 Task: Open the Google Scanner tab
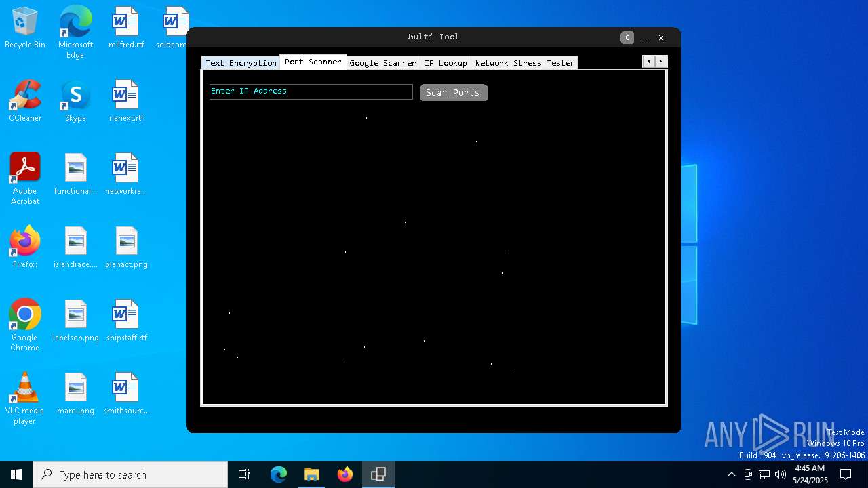click(x=382, y=63)
